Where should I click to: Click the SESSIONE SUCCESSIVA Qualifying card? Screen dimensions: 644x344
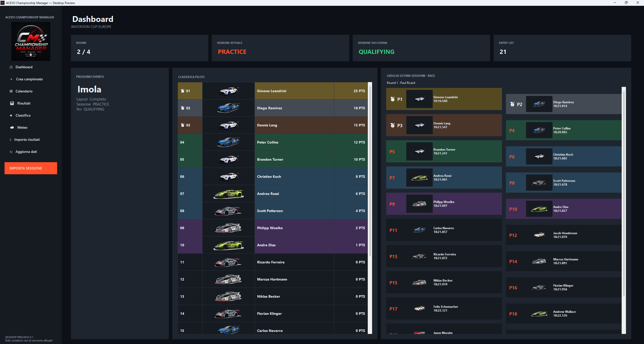pyautogui.click(x=421, y=48)
